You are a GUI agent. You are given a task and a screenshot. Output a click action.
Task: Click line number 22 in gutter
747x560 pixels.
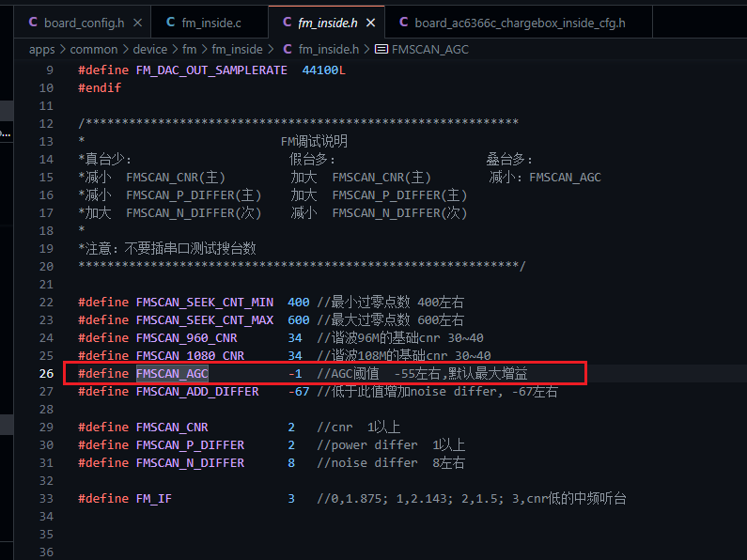click(46, 303)
